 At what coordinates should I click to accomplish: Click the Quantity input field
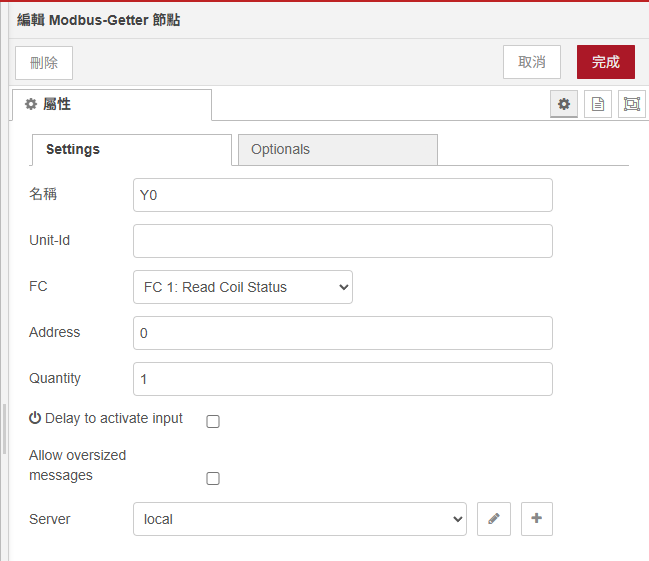pos(342,379)
